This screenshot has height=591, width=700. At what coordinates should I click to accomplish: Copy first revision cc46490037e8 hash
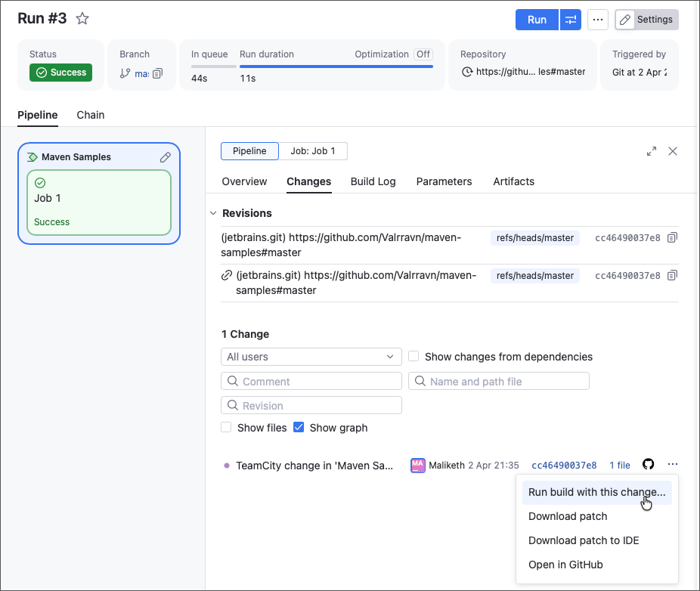[672, 238]
